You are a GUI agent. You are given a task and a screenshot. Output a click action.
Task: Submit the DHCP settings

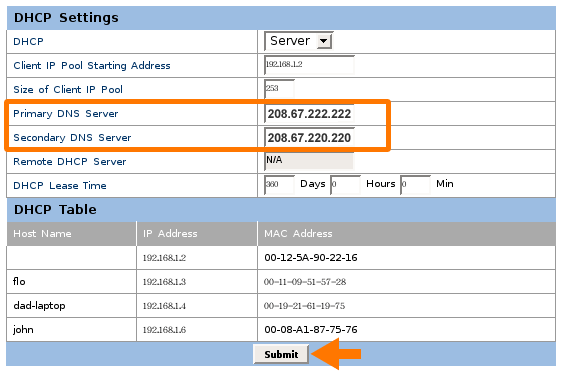281,354
